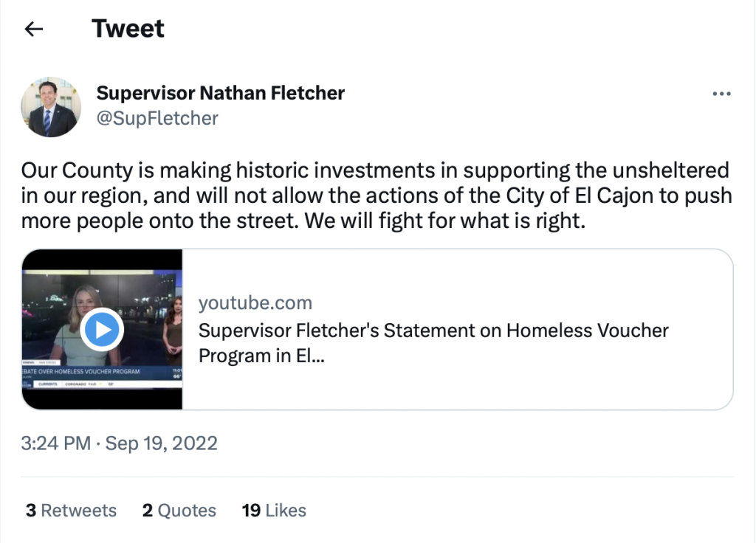Image resolution: width=756 pixels, height=543 pixels.
Task: Click the quote count number 2
Action: tap(148, 511)
